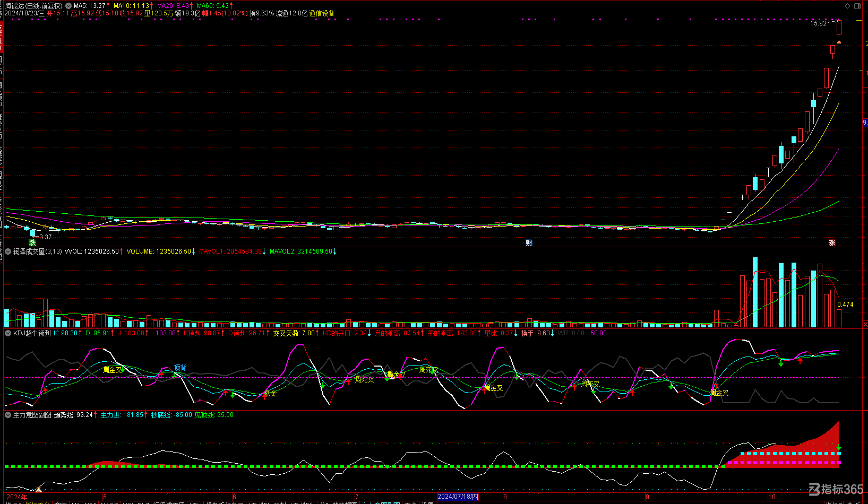
Task: Click the last red candlestick at 15.92
Action: point(839,27)
